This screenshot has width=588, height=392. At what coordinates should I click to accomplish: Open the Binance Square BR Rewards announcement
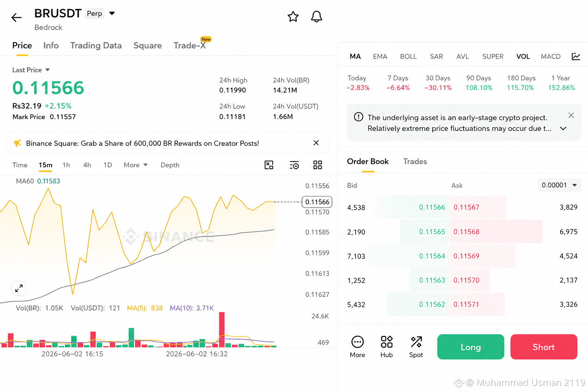point(142,143)
